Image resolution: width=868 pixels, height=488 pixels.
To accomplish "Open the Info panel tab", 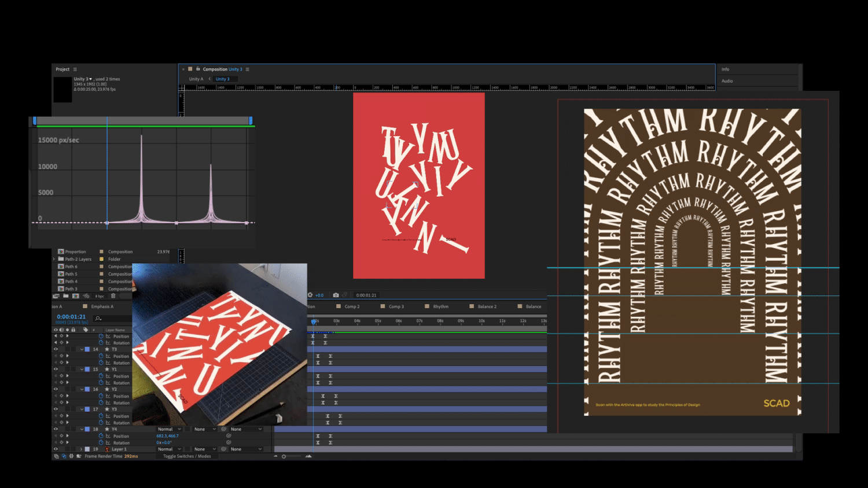I will click(x=725, y=69).
